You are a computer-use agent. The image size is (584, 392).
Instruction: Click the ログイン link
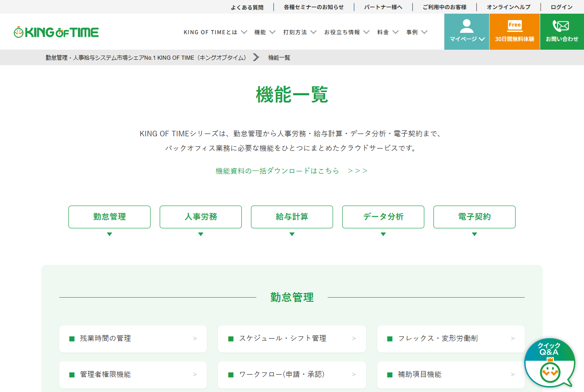point(562,7)
